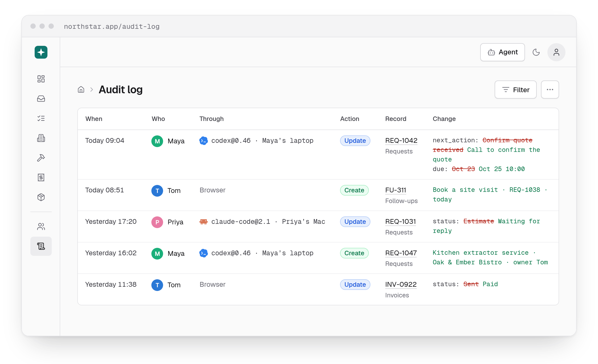This screenshot has height=364, width=598.
Task: Click the Create badge for REQ-1047
Action: [x=354, y=253]
